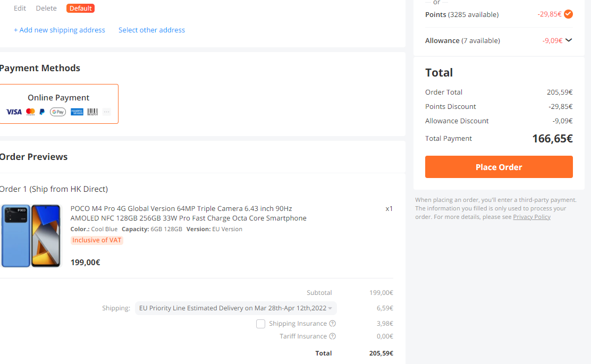Click the 6,59€ shipping cost

click(385, 308)
